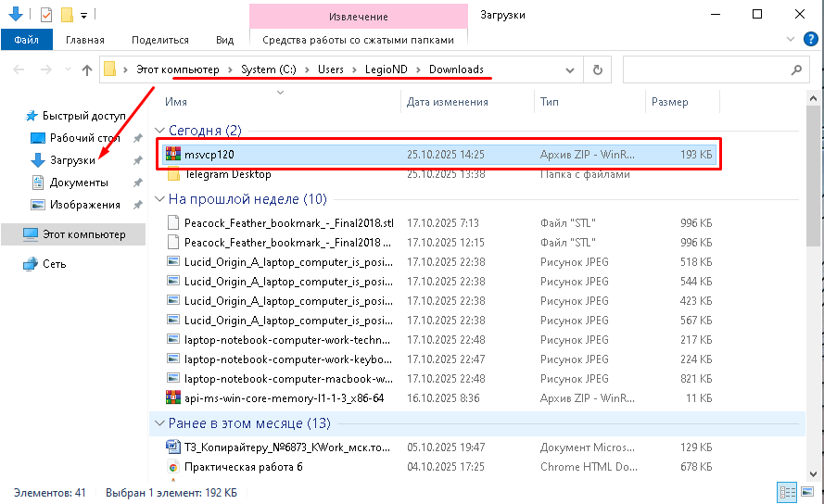Click the Properties checkmark icon in title bar

(46, 15)
